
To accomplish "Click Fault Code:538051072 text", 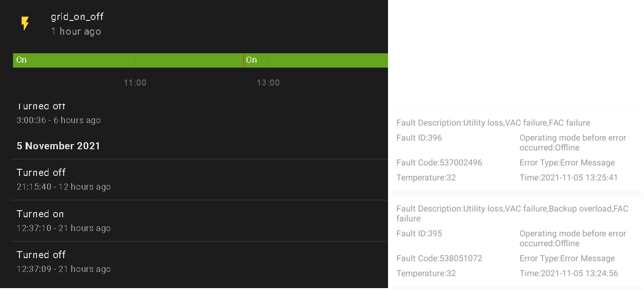I will pos(439,259).
